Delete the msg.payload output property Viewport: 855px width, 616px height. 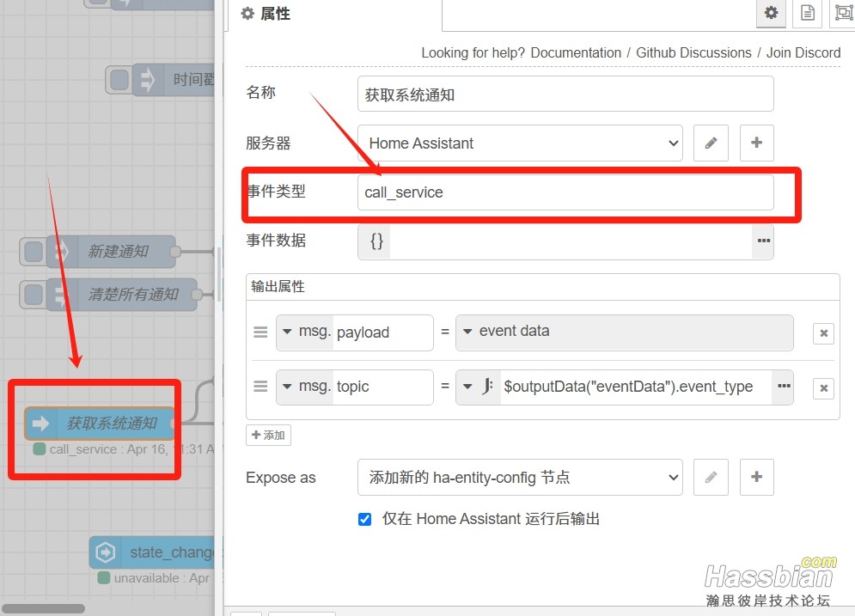point(823,332)
